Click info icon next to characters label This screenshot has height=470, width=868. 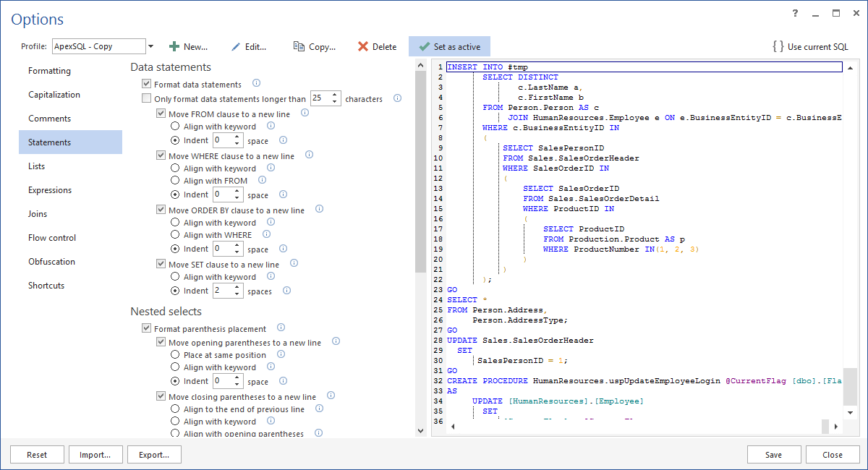(x=397, y=98)
